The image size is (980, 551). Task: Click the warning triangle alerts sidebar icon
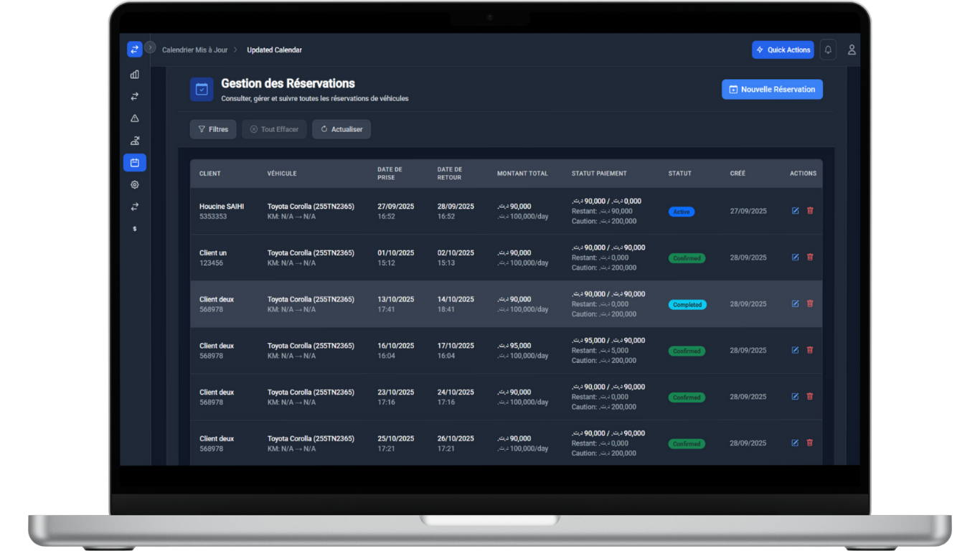tap(134, 118)
